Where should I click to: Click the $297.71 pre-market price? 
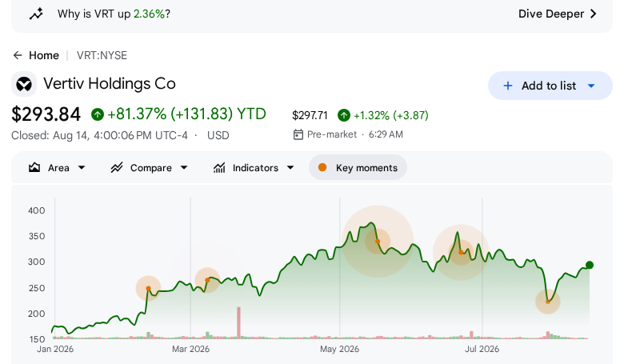[310, 115]
